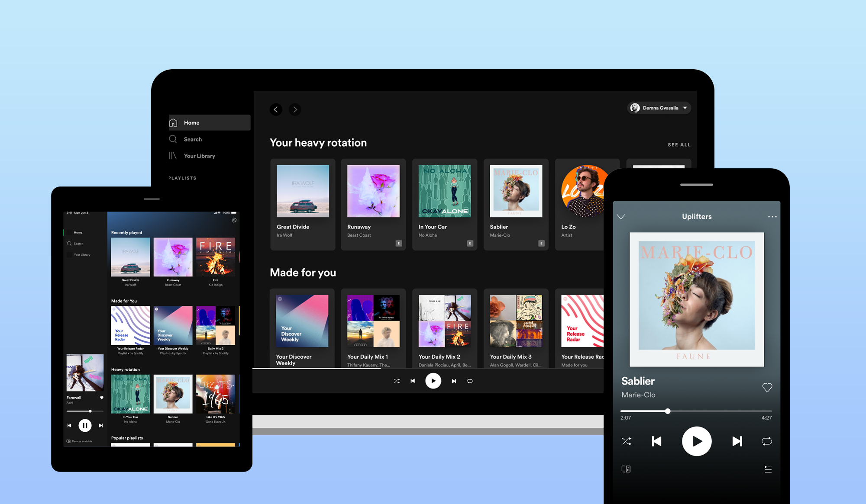The height and width of the screenshot is (504, 866).
Task: Open Search from the desktop sidebar
Action: 173,139
